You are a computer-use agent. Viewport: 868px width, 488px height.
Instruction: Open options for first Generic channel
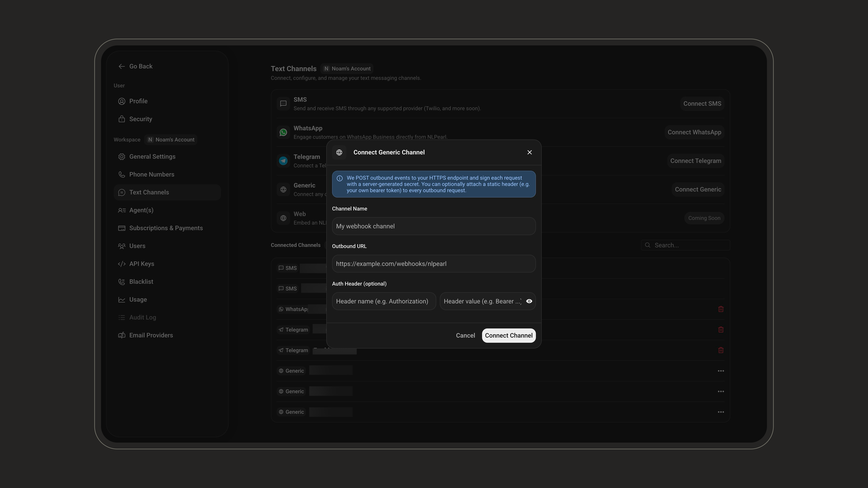[x=721, y=371]
